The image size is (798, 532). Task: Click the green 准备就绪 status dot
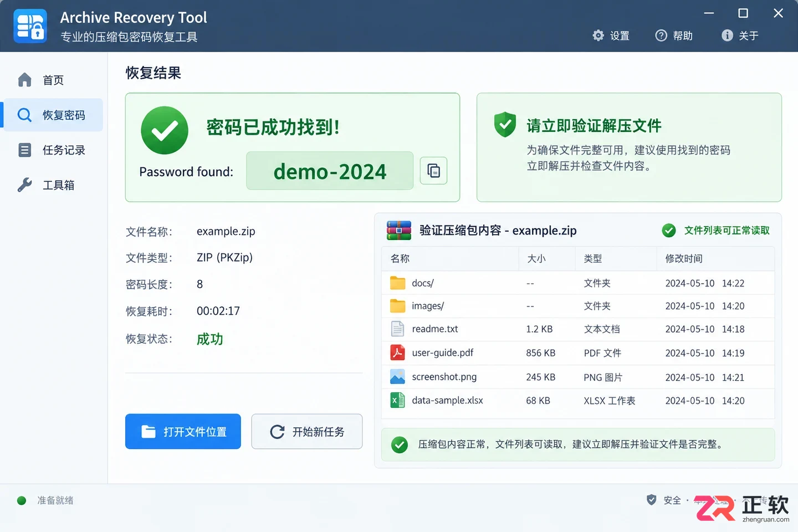22,500
